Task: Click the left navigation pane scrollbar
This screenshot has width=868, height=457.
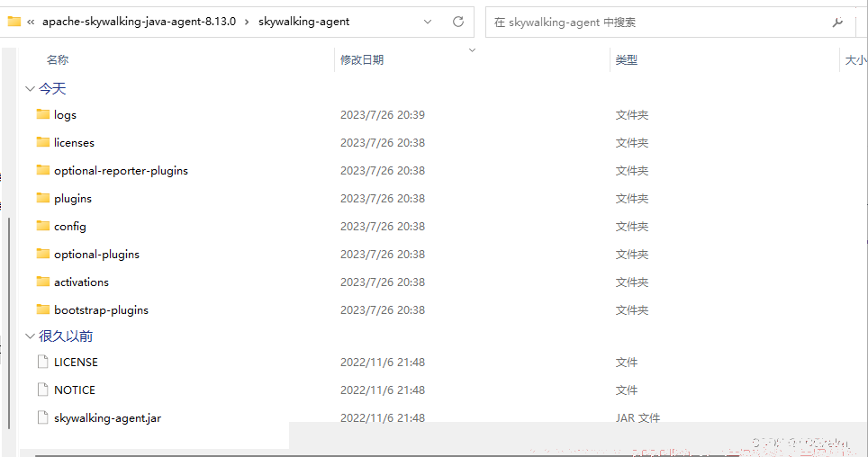Action: coord(9,323)
